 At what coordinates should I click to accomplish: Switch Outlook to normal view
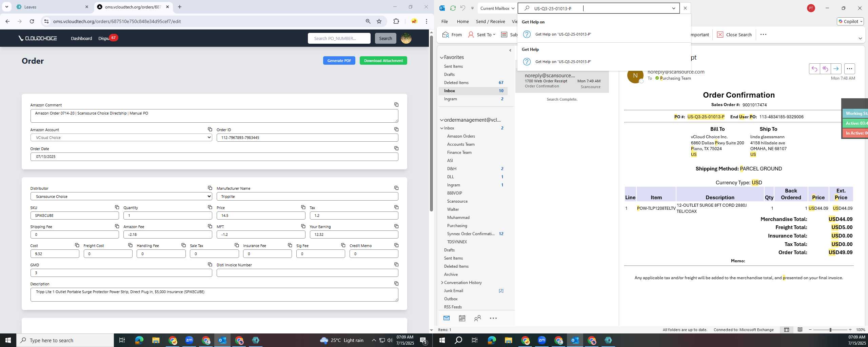pos(786,330)
